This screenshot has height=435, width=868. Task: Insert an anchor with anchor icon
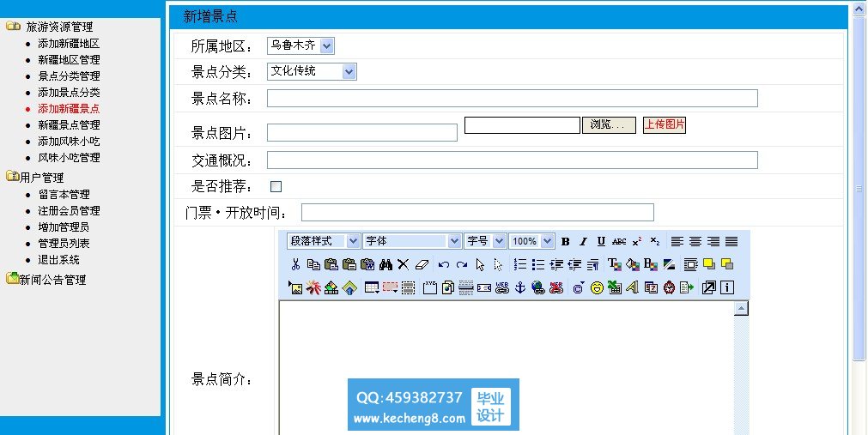coord(519,287)
